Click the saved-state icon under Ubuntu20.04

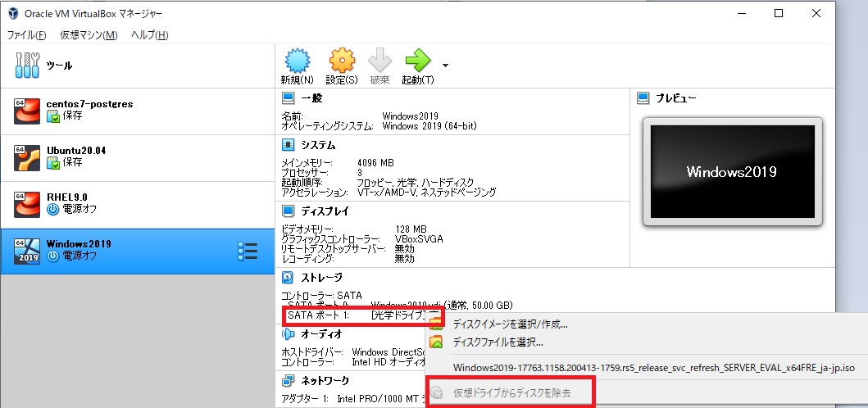(x=52, y=162)
